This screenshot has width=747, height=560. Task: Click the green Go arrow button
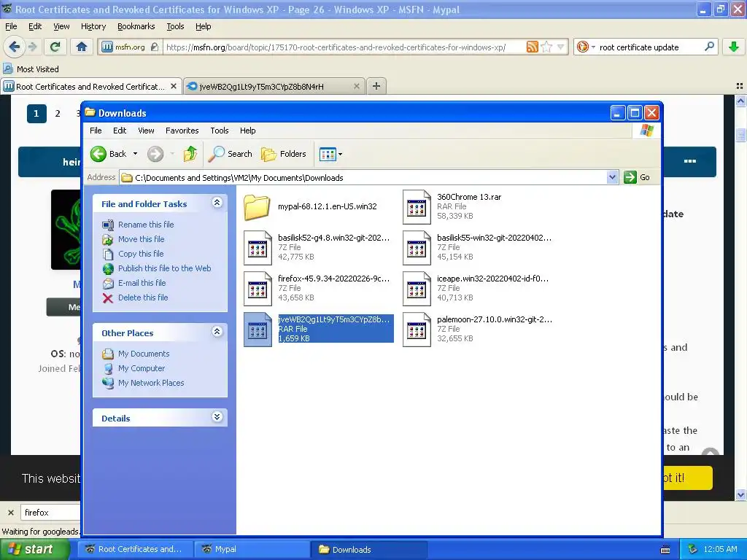coord(630,177)
